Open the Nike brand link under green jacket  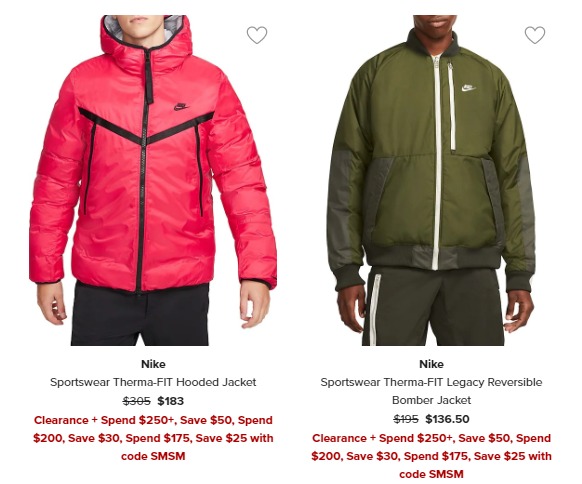pos(431,364)
